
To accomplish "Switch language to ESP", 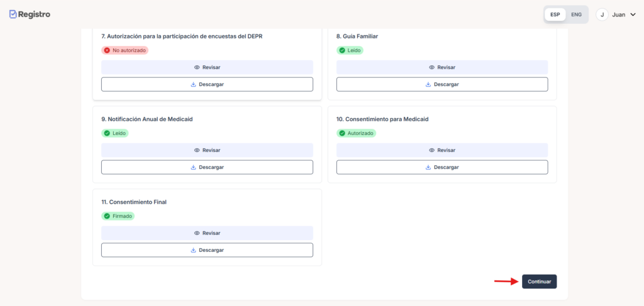I will pos(555,14).
